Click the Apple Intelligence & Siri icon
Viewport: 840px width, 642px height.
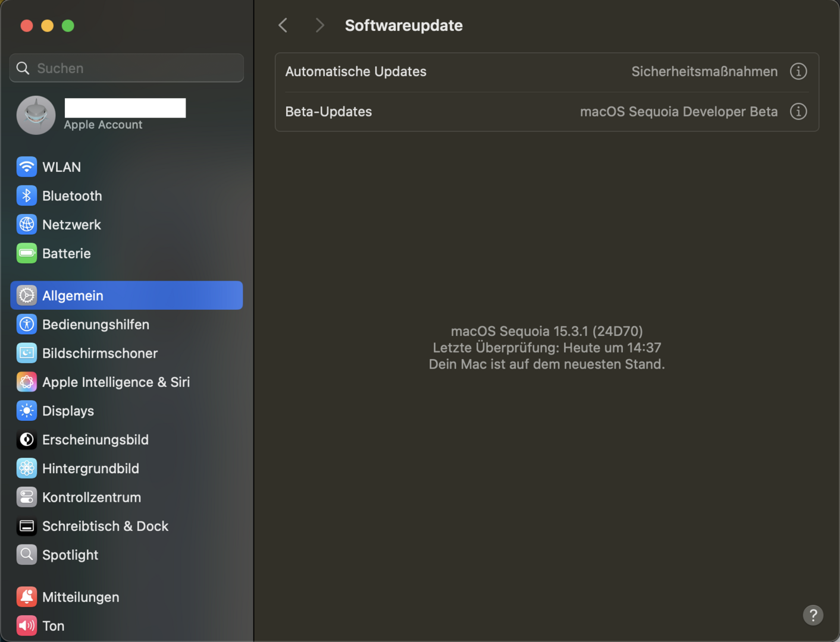(27, 382)
